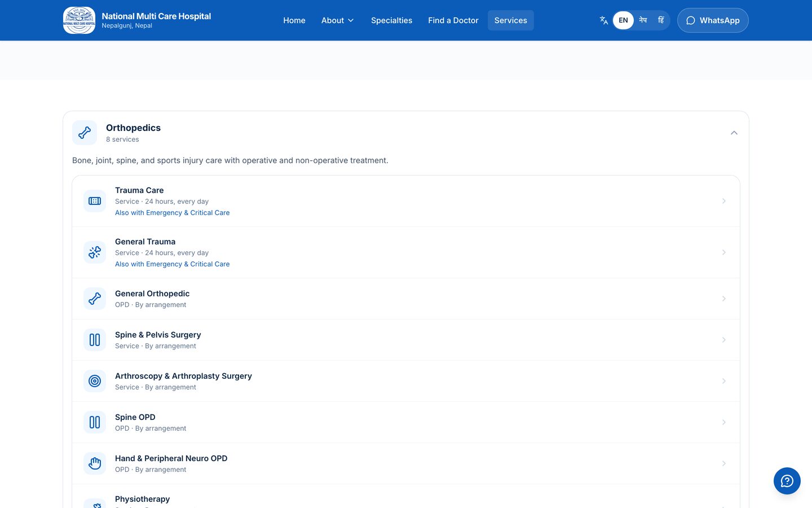Image resolution: width=812 pixels, height=508 pixels.
Task: Go to the Home page
Action: (294, 20)
